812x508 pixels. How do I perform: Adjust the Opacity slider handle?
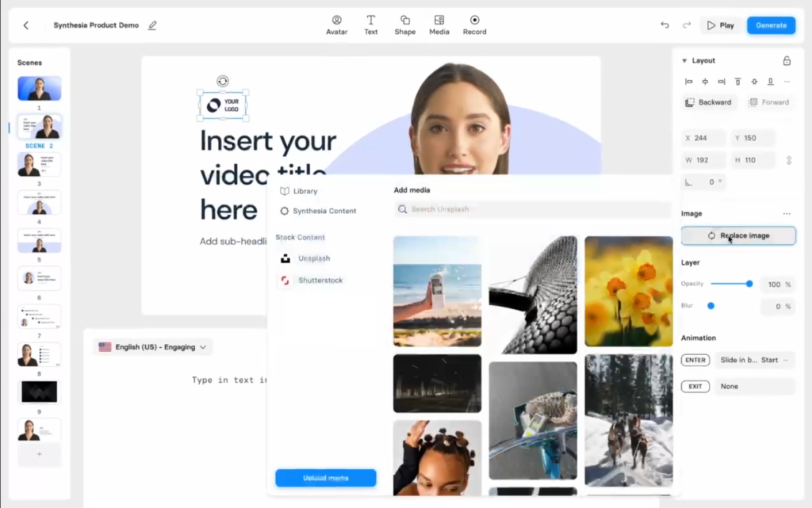click(x=749, y=284)
